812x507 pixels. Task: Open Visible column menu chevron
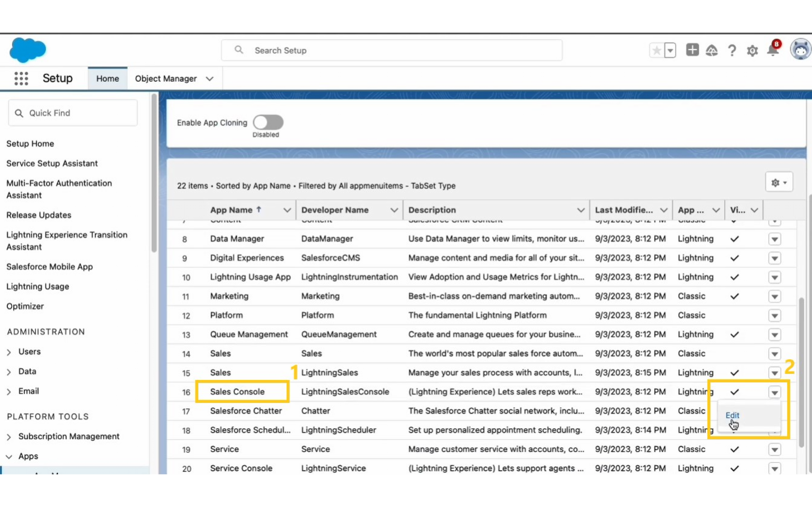[x=754, y=210]
